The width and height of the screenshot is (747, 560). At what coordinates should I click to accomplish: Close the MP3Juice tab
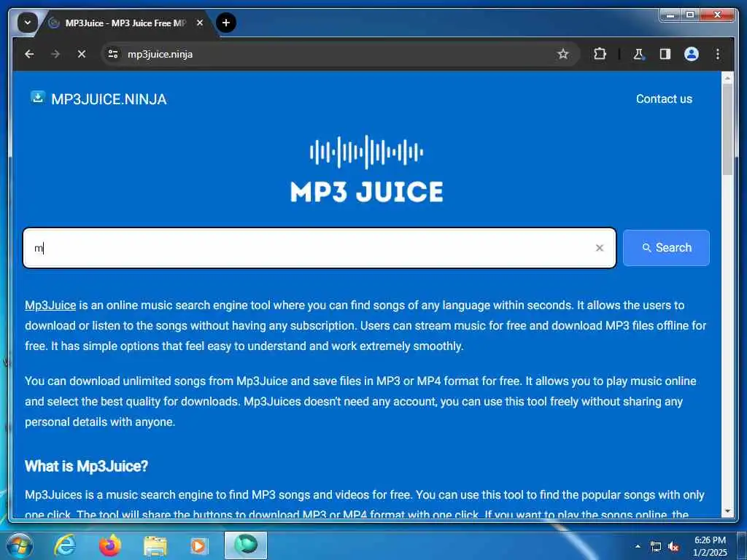click(200, 23)
